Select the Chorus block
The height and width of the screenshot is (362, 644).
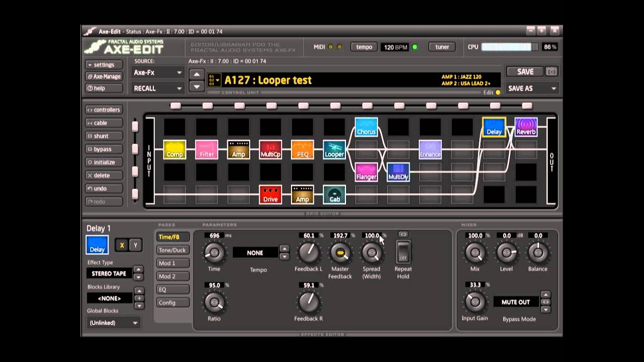pos(366,127)
